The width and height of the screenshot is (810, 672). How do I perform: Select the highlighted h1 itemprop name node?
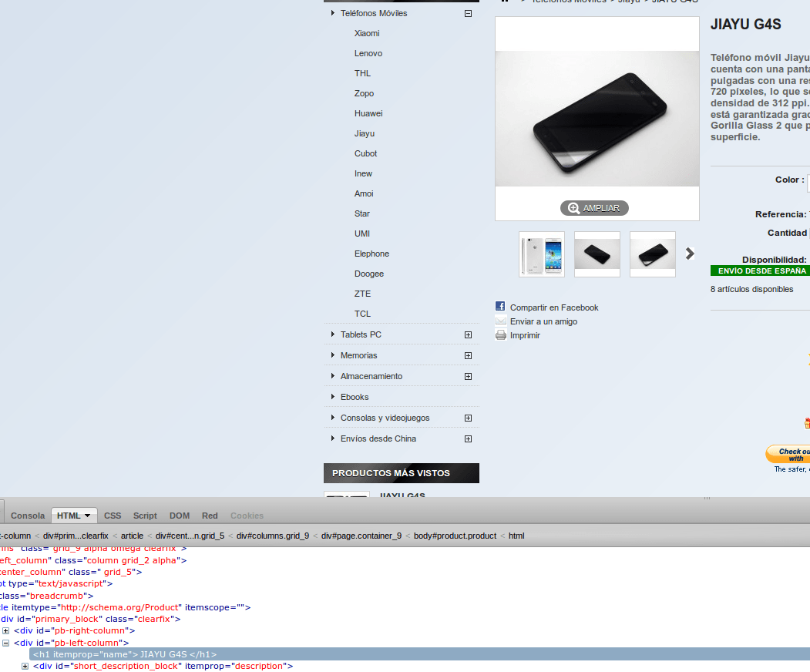click(419, 654)
